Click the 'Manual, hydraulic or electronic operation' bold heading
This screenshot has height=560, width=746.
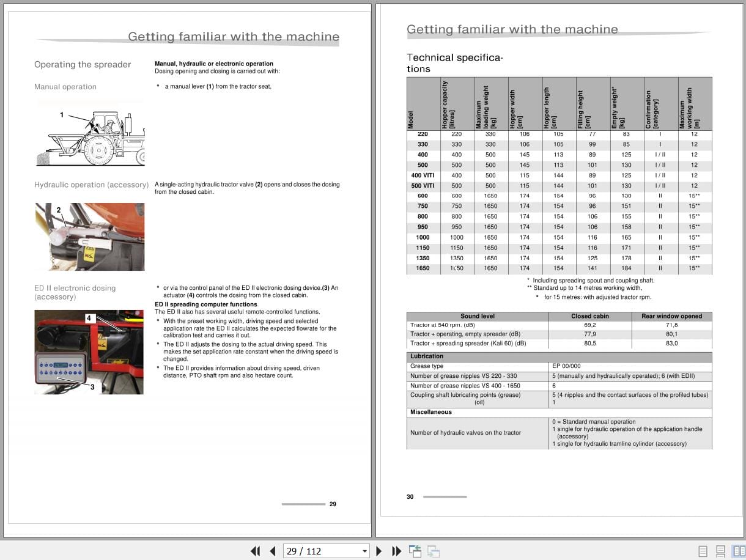214,64
